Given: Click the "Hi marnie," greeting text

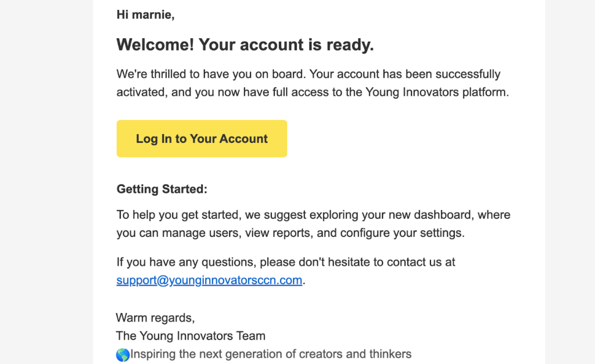Looking at the screenshot, I should [x=145, y=15].
